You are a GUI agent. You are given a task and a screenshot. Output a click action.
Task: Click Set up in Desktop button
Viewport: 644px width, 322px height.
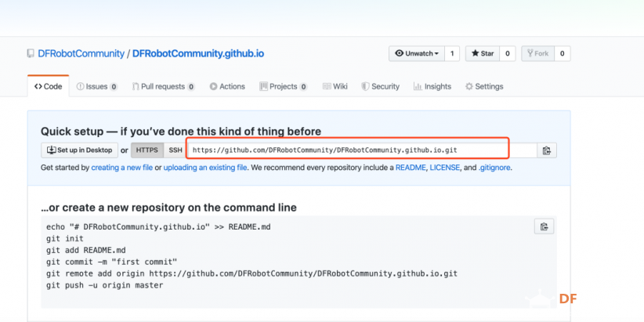pos(80,150)
